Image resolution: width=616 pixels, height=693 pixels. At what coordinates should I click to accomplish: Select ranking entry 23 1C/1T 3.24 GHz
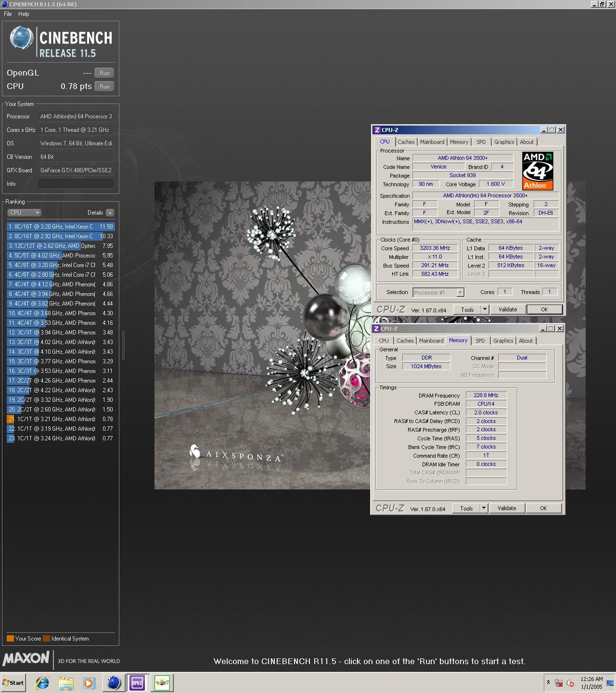(x=61, y=438)
